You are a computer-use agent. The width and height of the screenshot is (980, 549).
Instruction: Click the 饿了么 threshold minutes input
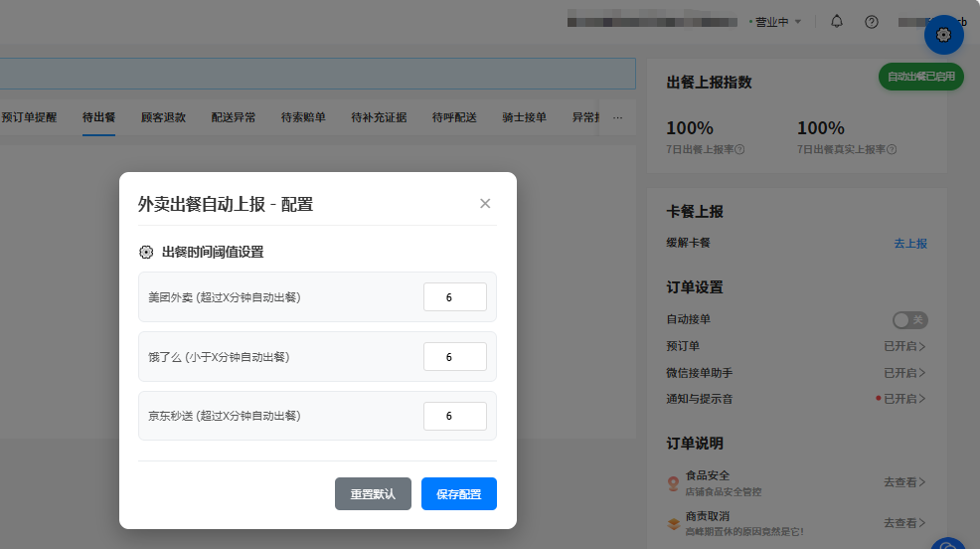455,356
